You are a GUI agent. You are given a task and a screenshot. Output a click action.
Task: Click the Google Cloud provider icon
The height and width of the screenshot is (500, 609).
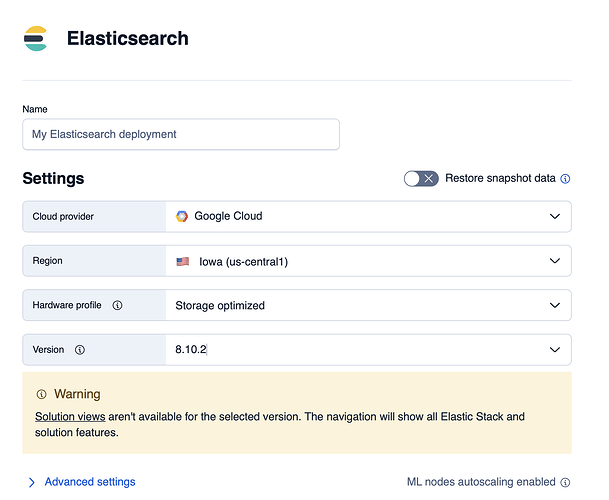coord(182,216)
